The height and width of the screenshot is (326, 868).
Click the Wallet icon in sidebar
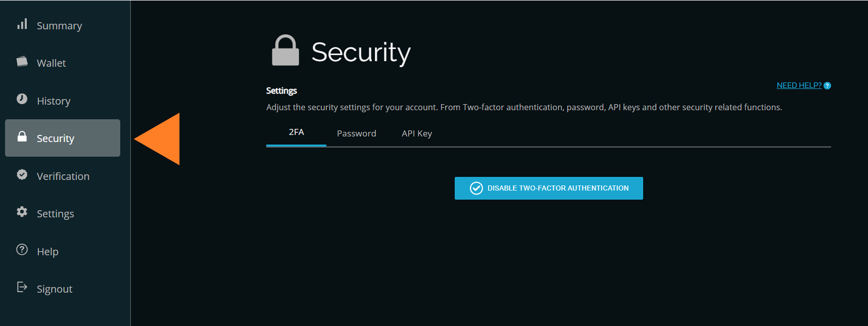22,62
